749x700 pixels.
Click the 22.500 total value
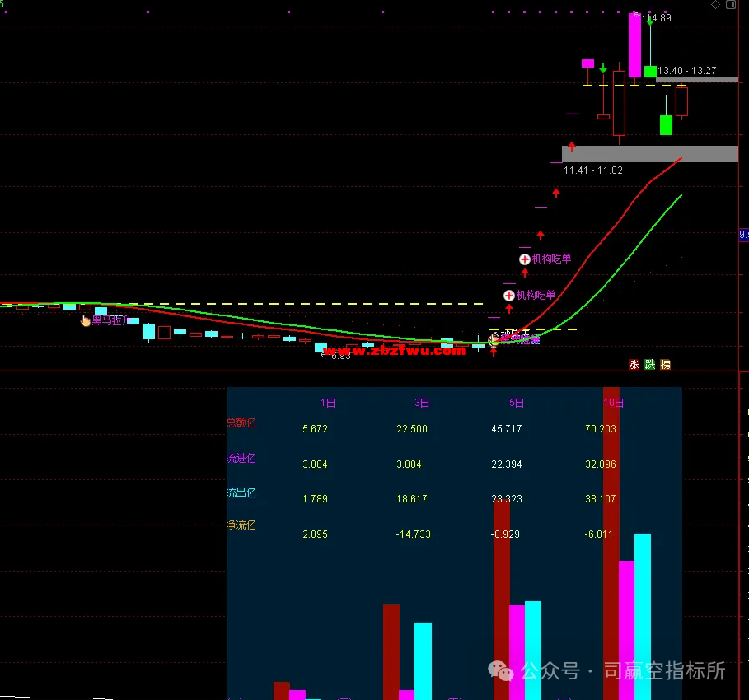[412, 429]
